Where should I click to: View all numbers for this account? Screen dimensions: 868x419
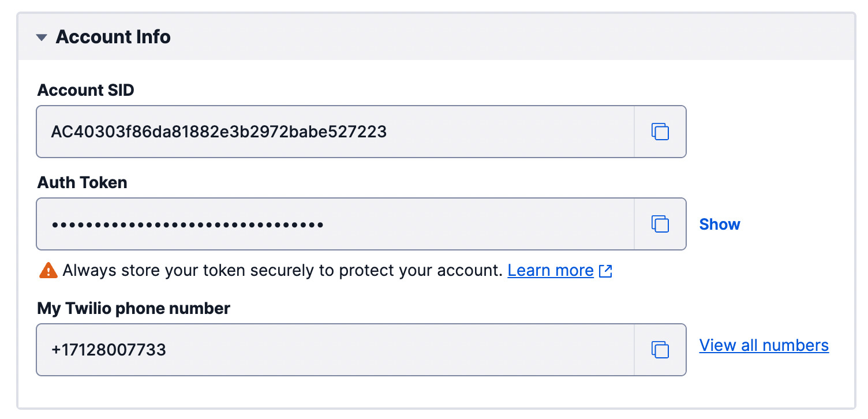pos(763,345)
